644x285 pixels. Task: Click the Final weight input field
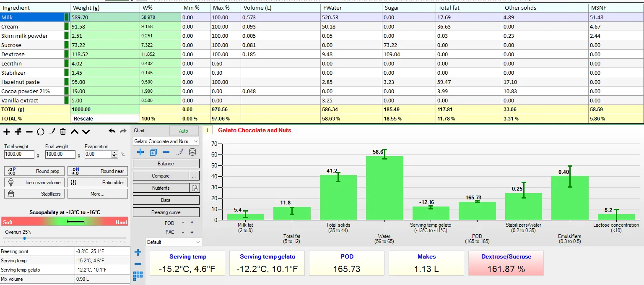coord(60,154)
